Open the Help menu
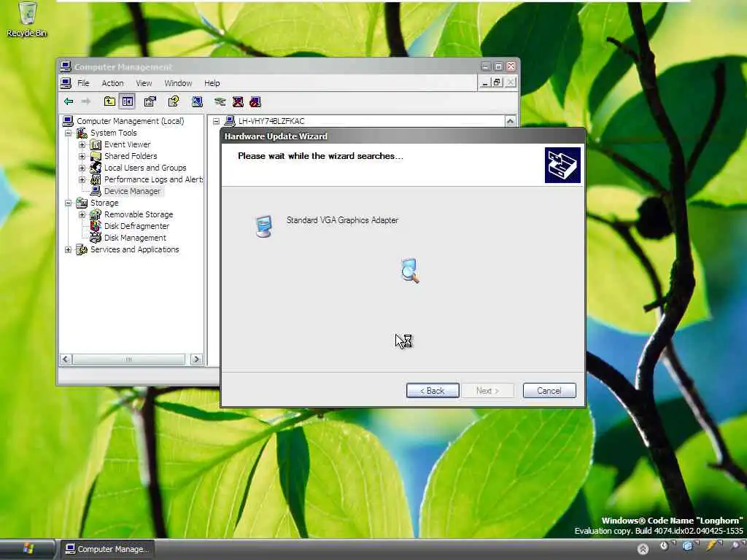The image size is (747, 560). (212, 83)
